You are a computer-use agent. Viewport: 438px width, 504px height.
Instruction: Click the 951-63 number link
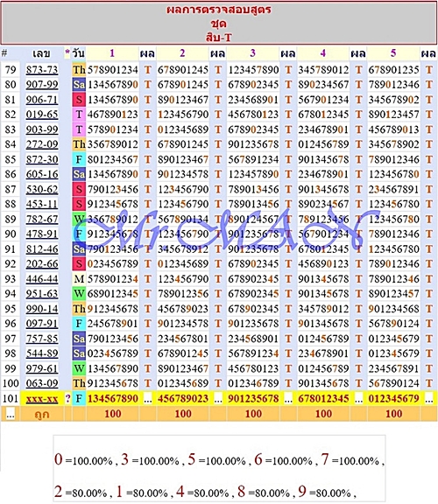[42, 294]
